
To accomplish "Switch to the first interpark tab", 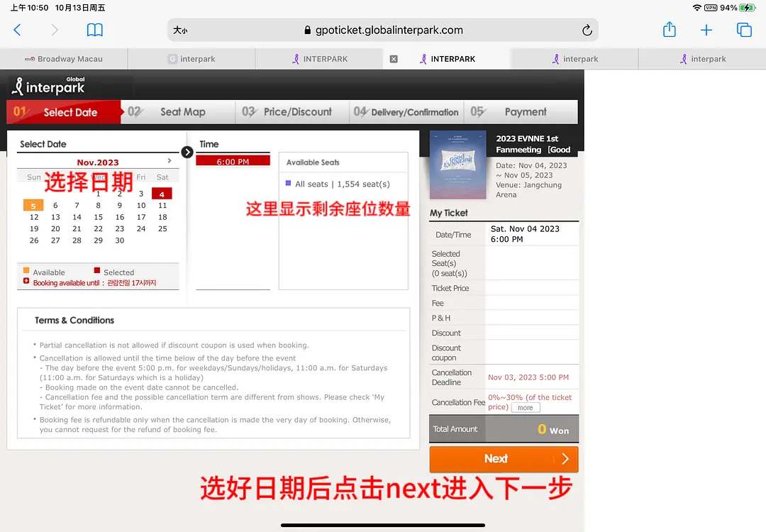I will [191, 59].
